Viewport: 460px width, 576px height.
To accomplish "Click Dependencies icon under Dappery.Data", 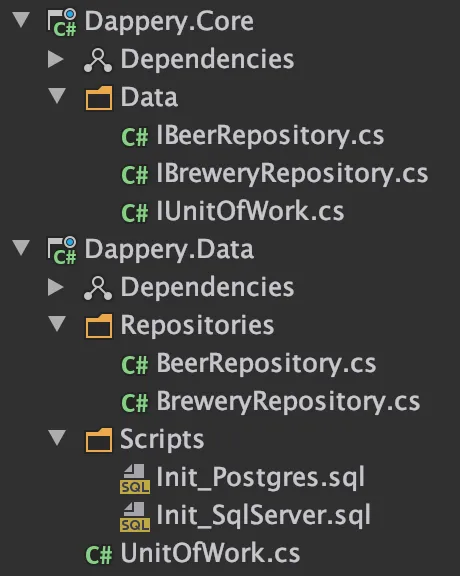I will (98, 288).
